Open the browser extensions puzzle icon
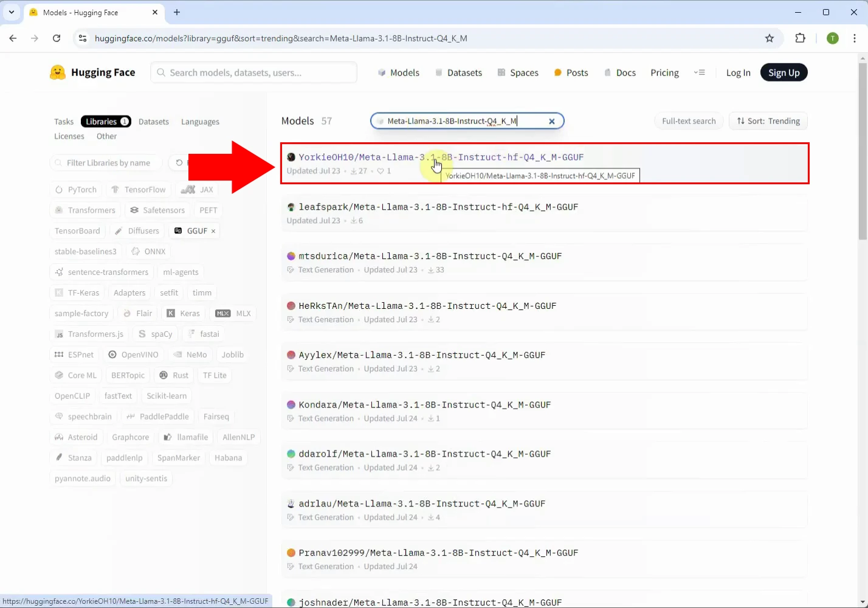 pyautogui.click(x=801, y=38)
